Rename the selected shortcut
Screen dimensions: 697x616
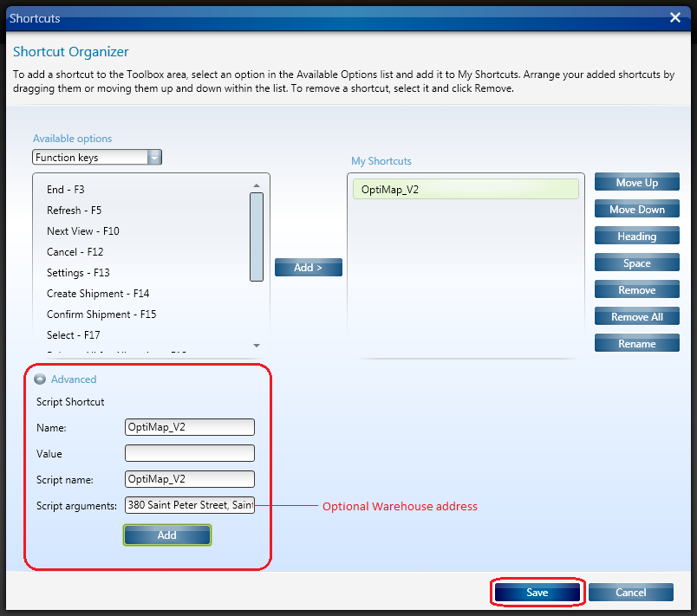pyautogui.click(x=636, y=344)
